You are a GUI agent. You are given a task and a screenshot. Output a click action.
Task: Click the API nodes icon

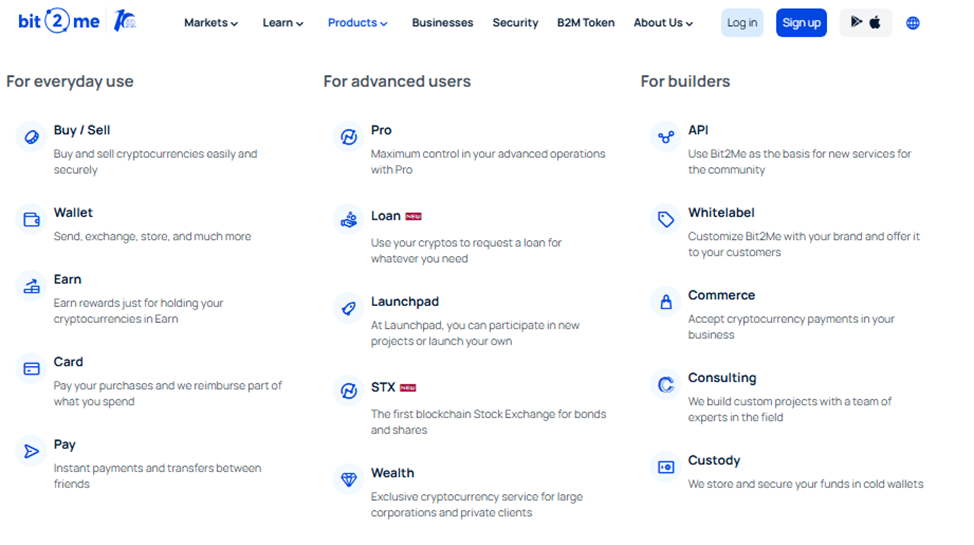[665, 136]
